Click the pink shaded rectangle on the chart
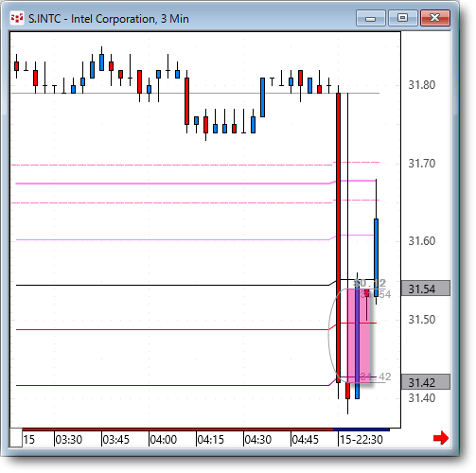Screen dimensions: 476x473 (x=359, y=336)
